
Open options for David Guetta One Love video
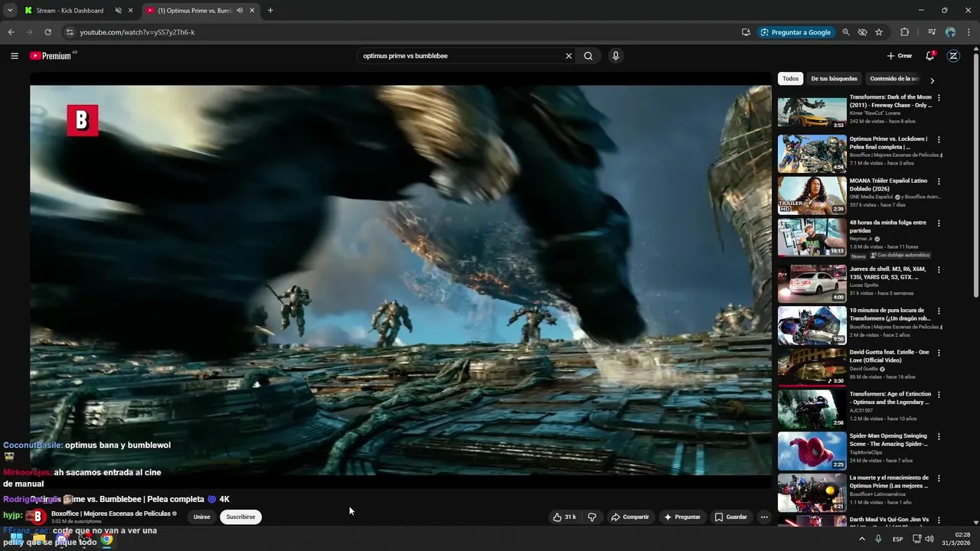pos(939,353)
